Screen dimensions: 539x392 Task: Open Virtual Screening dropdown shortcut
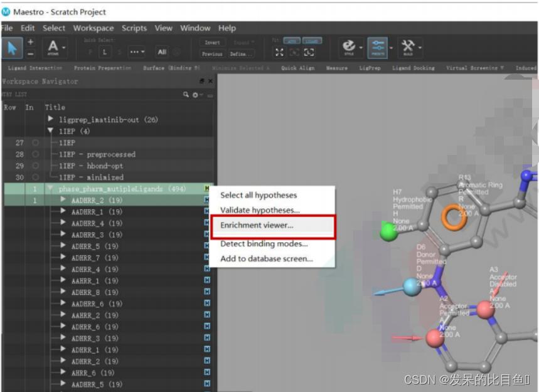pyautogui.click(x=475, y=68)
